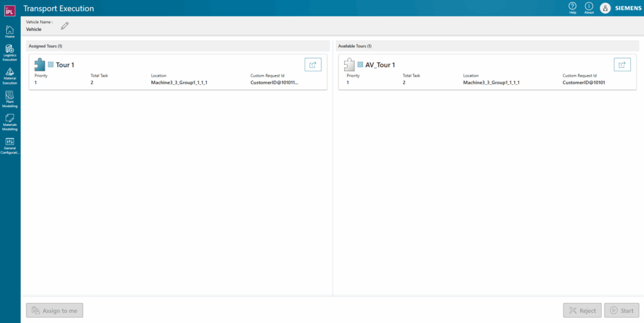The image size is (644, 323).
Task: Open Logistics Execution module
Action: point(10,53)
